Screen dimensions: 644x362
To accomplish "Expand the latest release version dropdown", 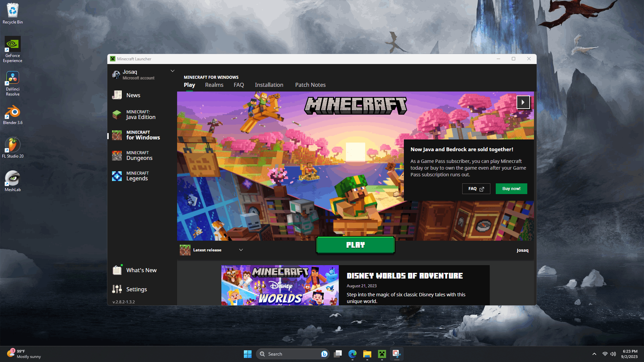I will tap(241, 250).
